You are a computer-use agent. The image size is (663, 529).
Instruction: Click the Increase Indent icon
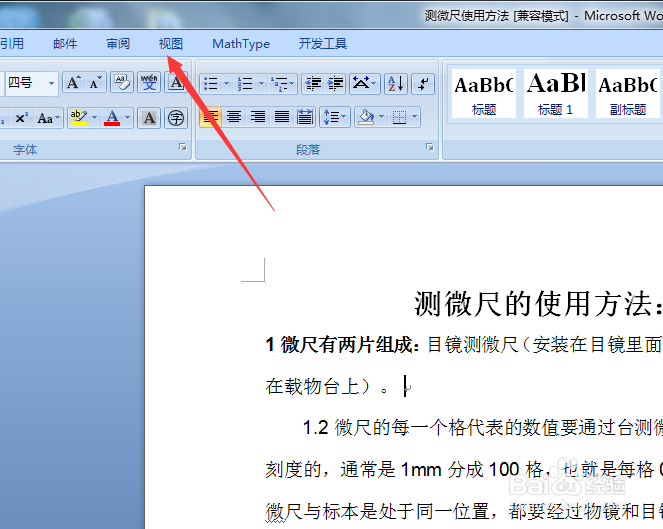click(336, 83)
